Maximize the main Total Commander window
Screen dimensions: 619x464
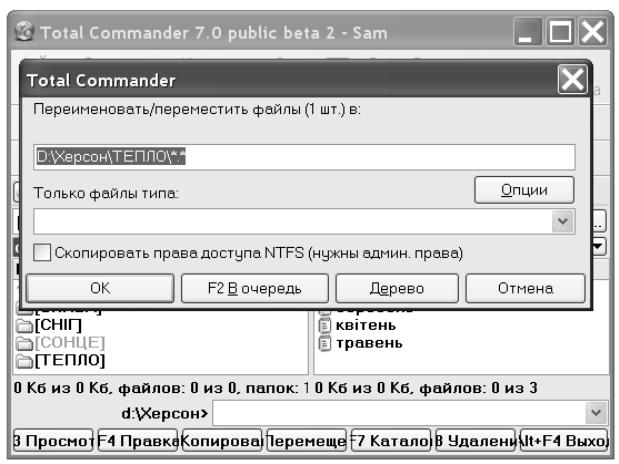pos(560,32)
